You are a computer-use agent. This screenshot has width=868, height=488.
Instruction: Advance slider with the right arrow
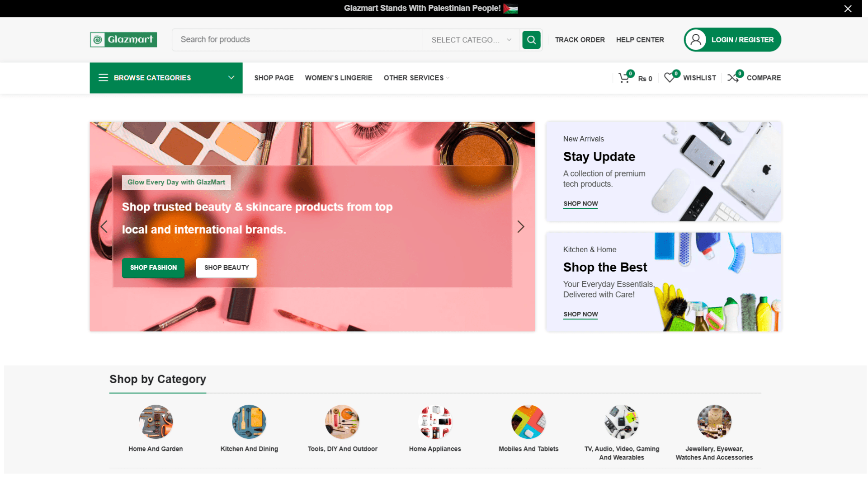click(x=520, y=226)
